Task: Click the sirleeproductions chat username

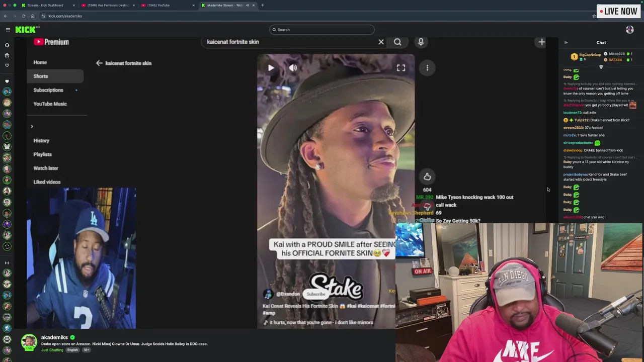Action: pyautogui.click(x=578, y=143)
